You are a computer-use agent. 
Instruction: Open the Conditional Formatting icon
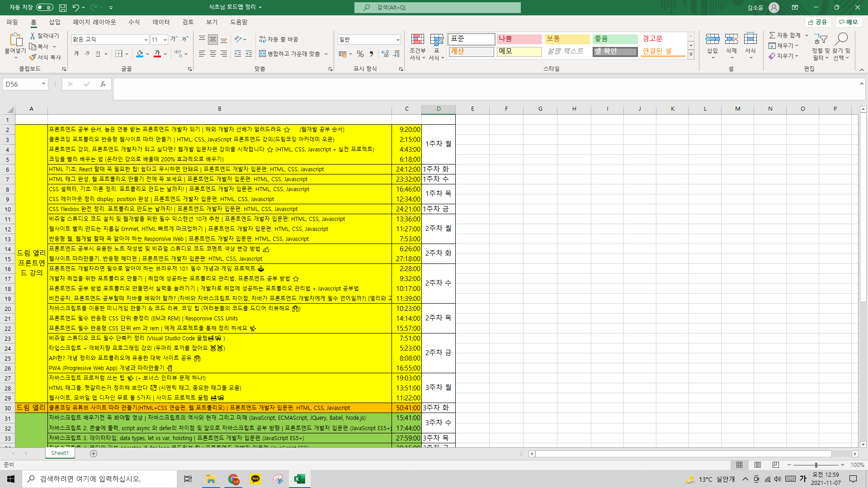click(417, 40)
